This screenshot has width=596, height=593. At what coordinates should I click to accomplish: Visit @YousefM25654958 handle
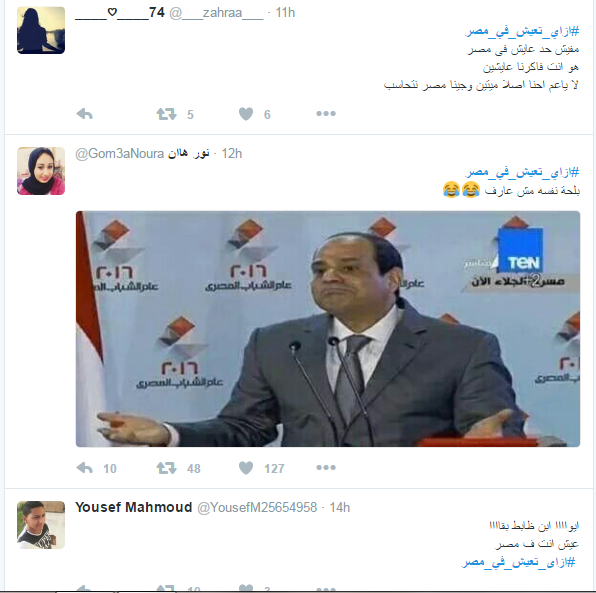[x=257, y=507]
